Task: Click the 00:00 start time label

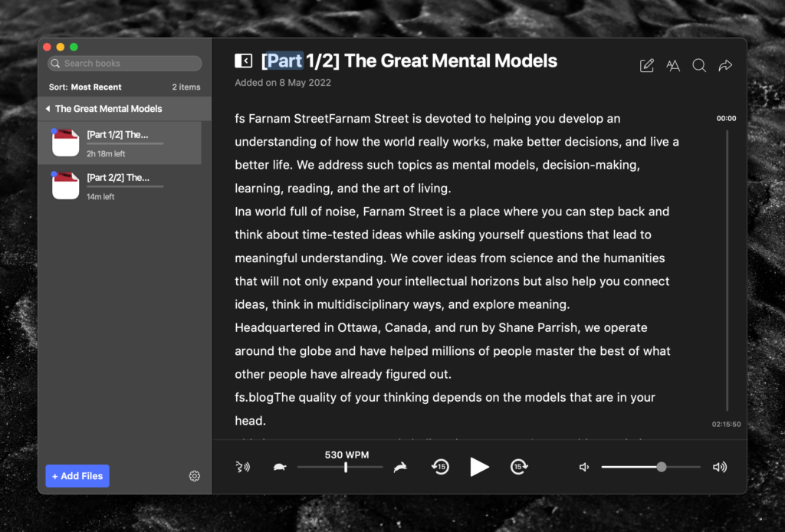Action: (726, 119)
